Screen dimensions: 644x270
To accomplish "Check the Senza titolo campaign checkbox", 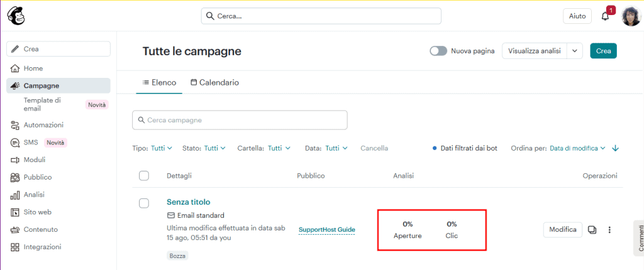I will tap(144, 203).
